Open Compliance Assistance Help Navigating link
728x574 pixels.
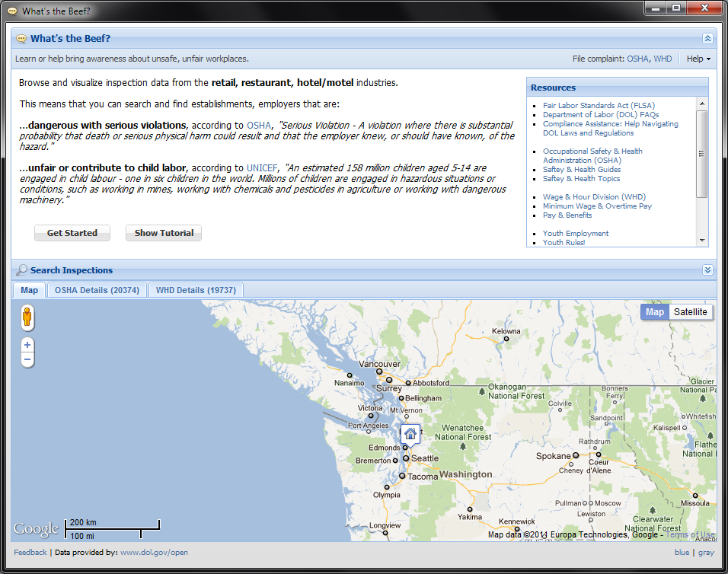[x=611, y=129]
